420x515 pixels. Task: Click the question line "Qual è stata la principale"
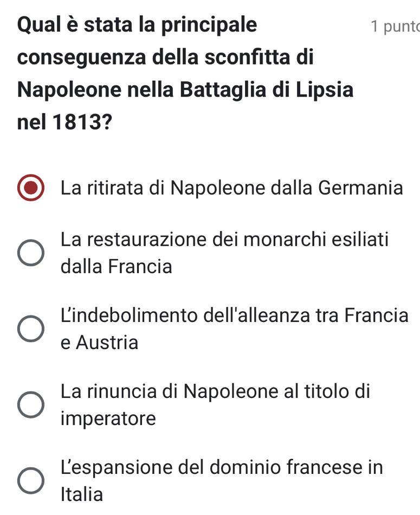(x=138, y=25)
